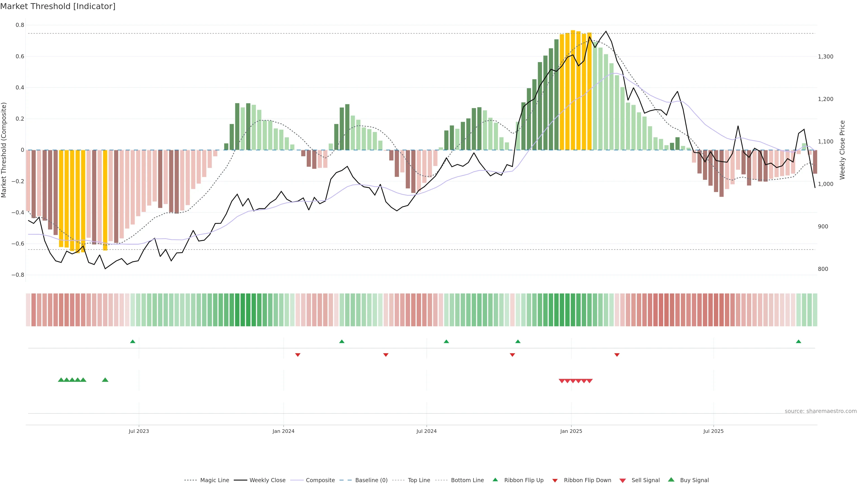Viewport: 868px width, 488px height.
Task: Click the Top Line legend label
Action: click(x=419, y=480)
